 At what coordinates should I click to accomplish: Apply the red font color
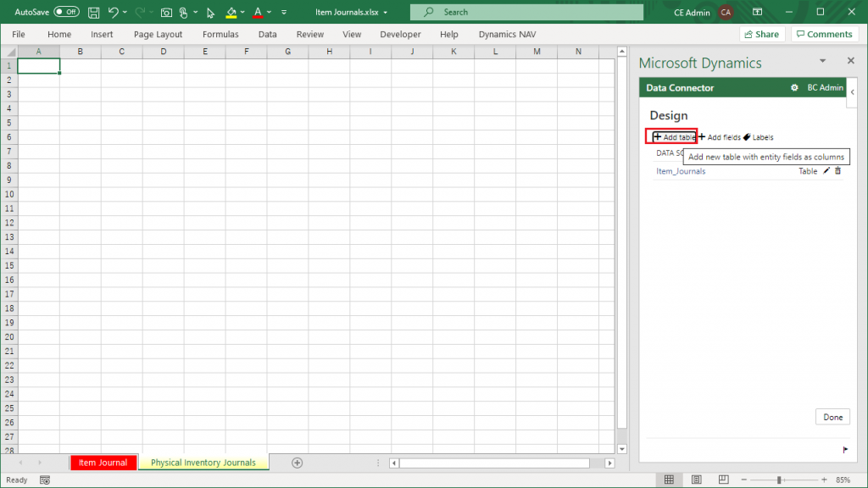pos(258,12)
